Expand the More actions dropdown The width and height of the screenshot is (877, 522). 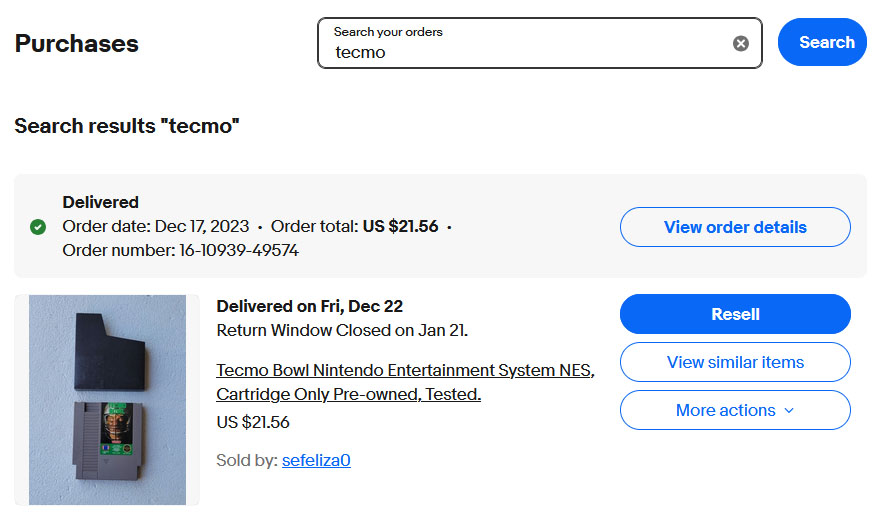pos(735,410)
